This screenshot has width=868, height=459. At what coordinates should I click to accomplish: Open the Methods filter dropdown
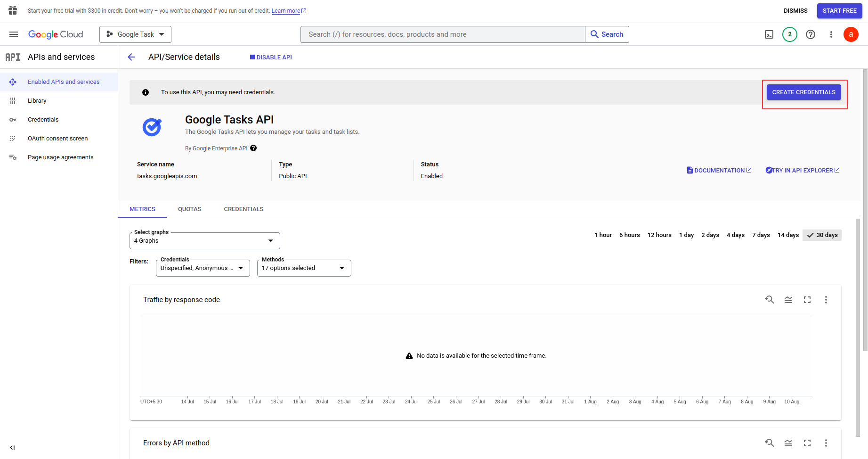click(304, 268)
